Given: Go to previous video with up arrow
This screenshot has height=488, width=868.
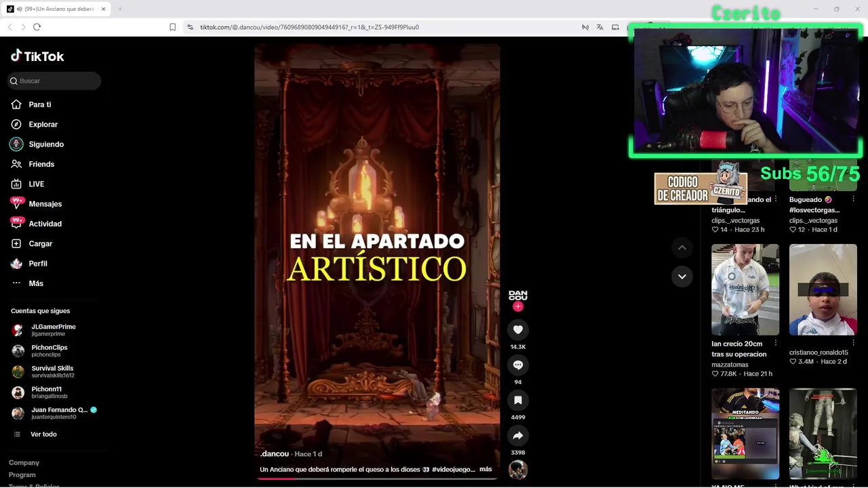Looking at the screenshot, I should 682,248.
